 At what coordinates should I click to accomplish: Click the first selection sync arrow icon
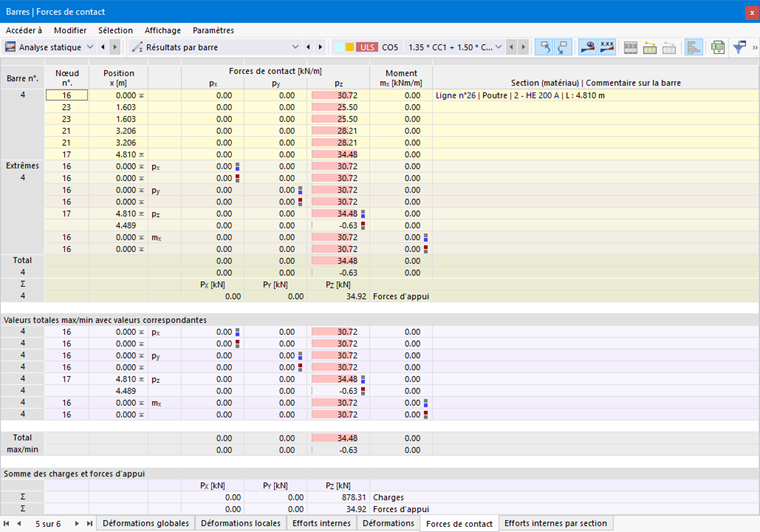544,47
